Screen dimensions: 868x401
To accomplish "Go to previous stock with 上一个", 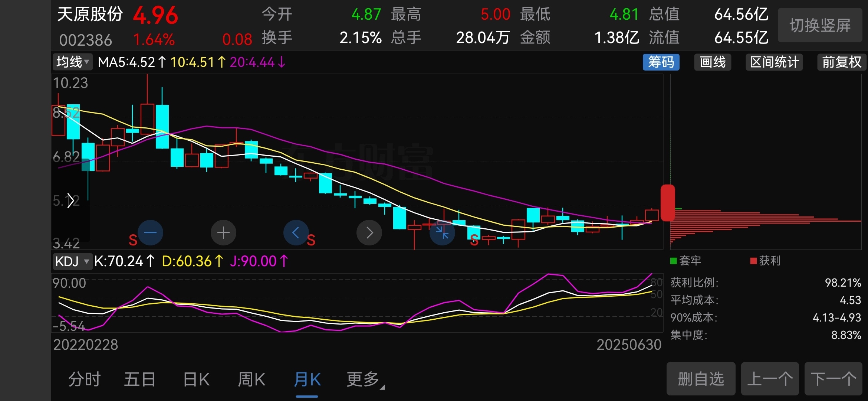I will click(x=770, y=379).
